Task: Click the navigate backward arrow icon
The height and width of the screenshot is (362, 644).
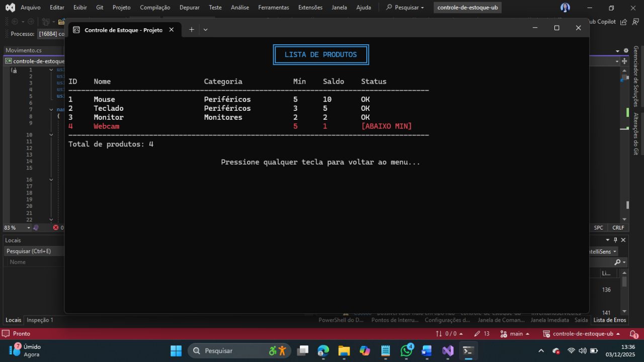Action: point(15,22)
